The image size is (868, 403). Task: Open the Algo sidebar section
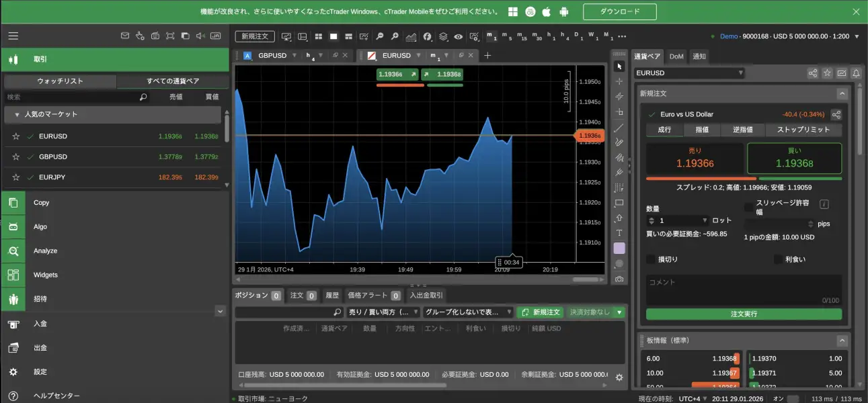pos(40,227)
